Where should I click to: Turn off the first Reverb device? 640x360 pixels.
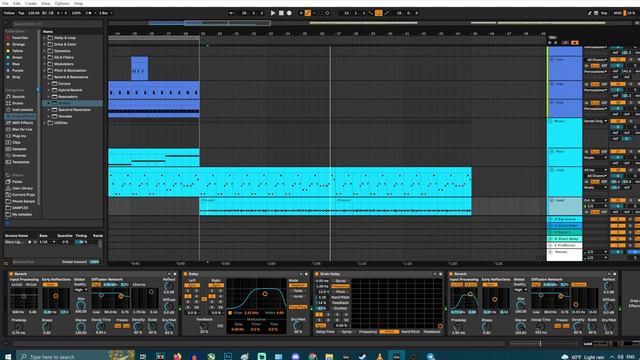11,274
